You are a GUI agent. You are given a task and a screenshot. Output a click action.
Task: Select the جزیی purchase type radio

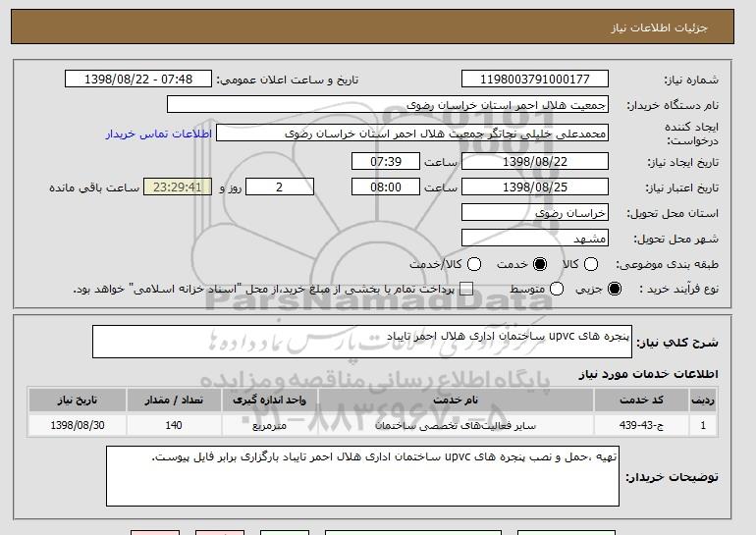[615, 290]
